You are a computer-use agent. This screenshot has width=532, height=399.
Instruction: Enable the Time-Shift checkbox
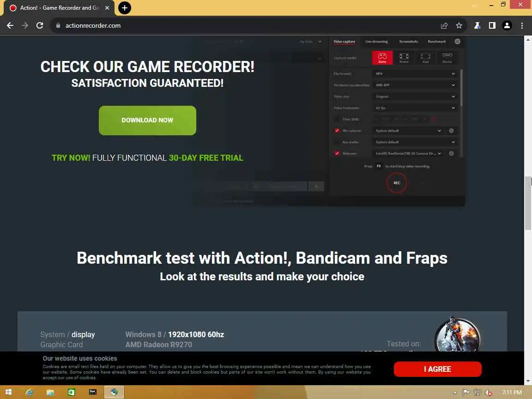tap(337, 119)
